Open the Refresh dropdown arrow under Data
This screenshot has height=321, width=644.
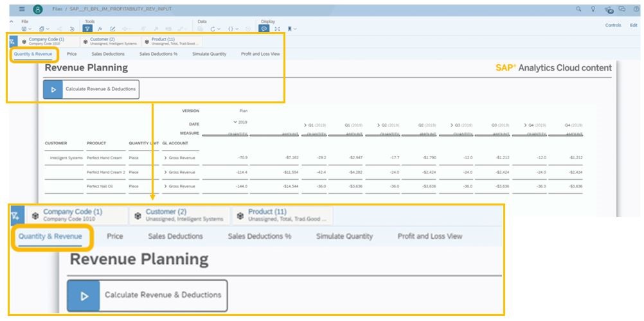(x=219, y=29)
